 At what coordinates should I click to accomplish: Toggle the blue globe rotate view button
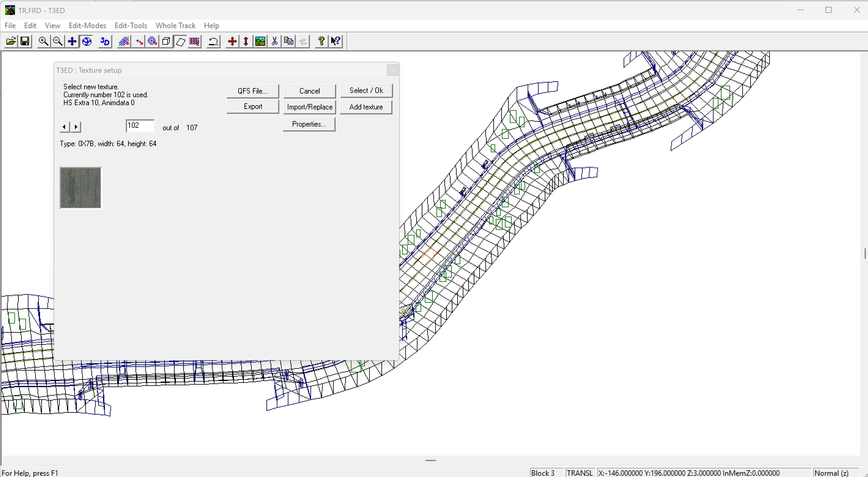(87, 42)
